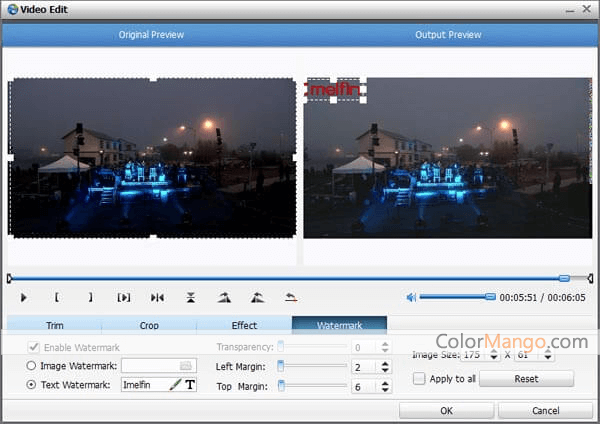
Task: Decrease the Top Margin spinner value
Action: pos(386,389)
